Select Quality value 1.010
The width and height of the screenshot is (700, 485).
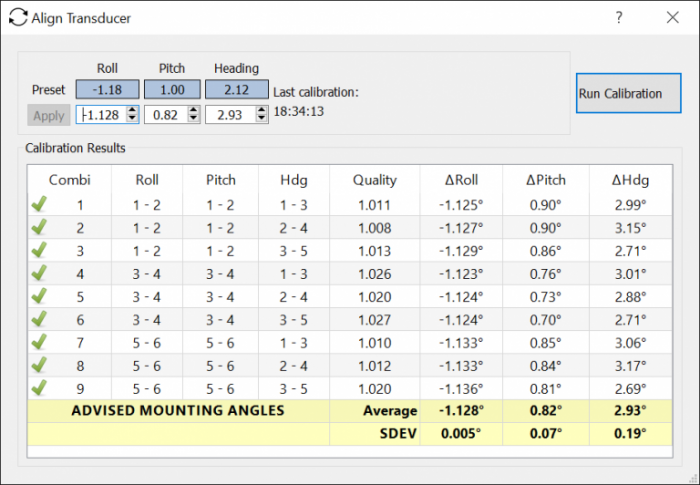tap(375, 343)
